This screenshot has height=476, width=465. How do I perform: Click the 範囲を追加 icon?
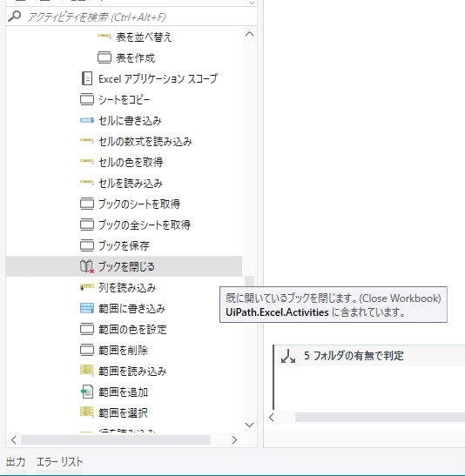(x=87, y=392)
